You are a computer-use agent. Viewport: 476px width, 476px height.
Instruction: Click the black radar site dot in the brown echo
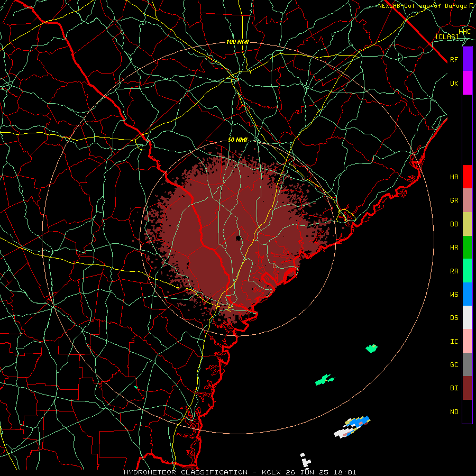point(239,237)
